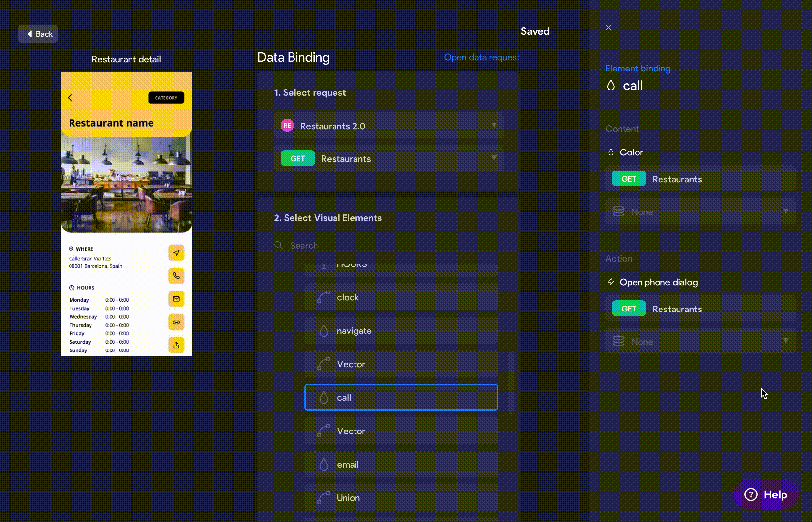Click the Back button
The width and height of the screenshot is (812, 522).
coord(38,34)
